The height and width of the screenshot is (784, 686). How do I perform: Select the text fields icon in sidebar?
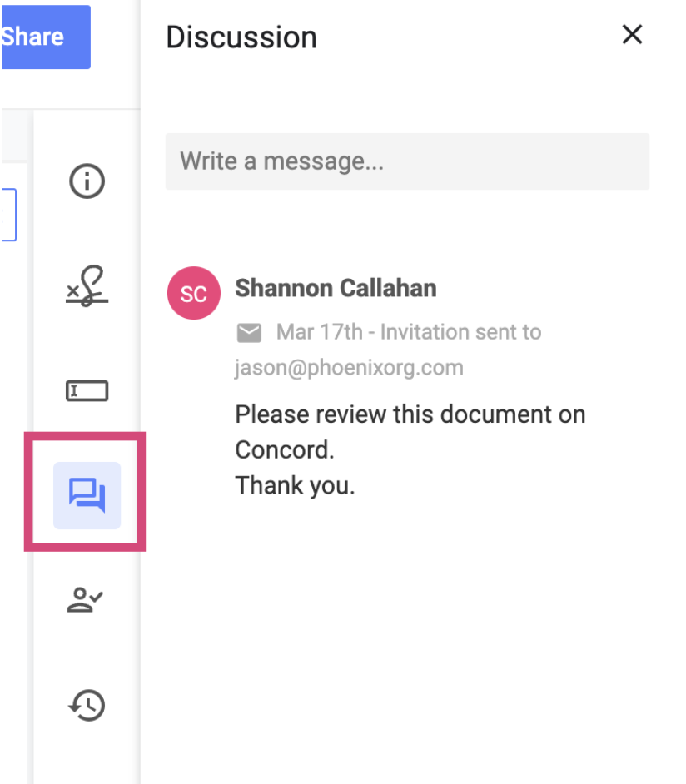tap(87, 390)
